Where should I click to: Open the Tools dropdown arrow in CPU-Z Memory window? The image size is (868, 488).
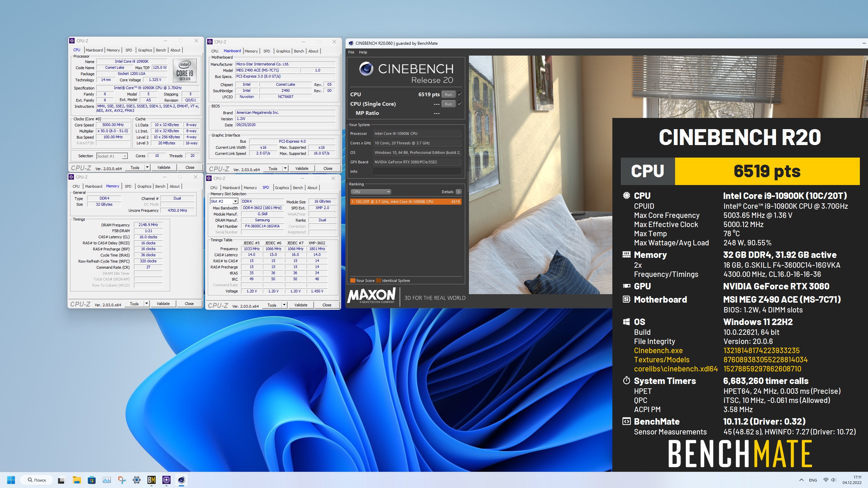pos(146,304)
